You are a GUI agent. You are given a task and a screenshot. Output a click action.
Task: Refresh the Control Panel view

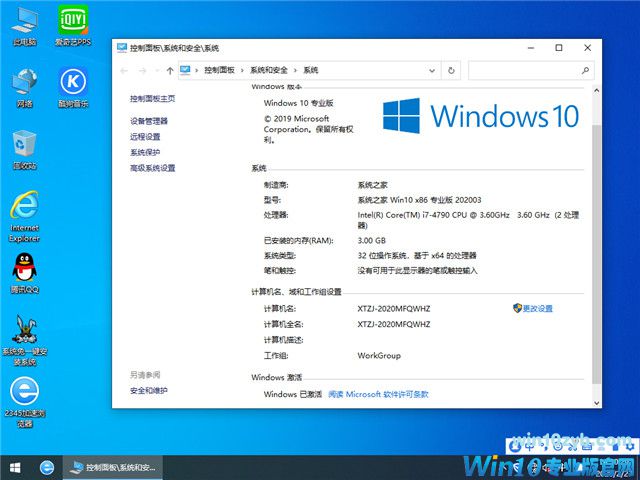pos(451,71)
